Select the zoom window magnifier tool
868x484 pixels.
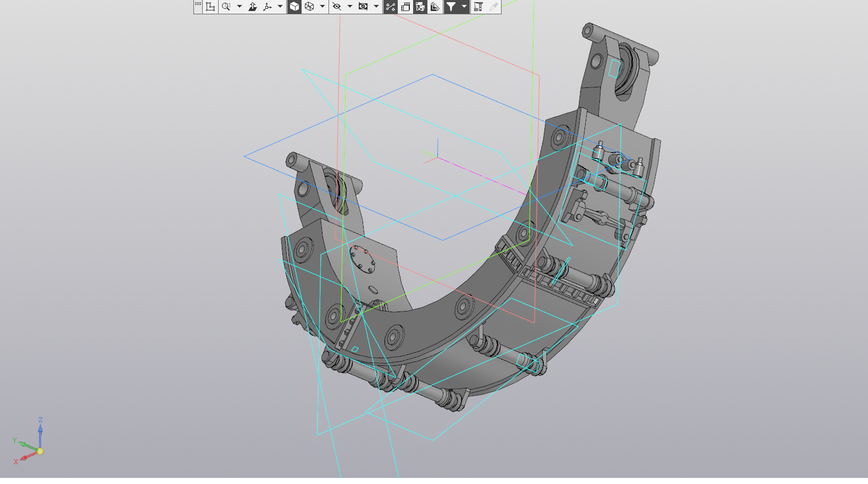[x=226, y=7]
